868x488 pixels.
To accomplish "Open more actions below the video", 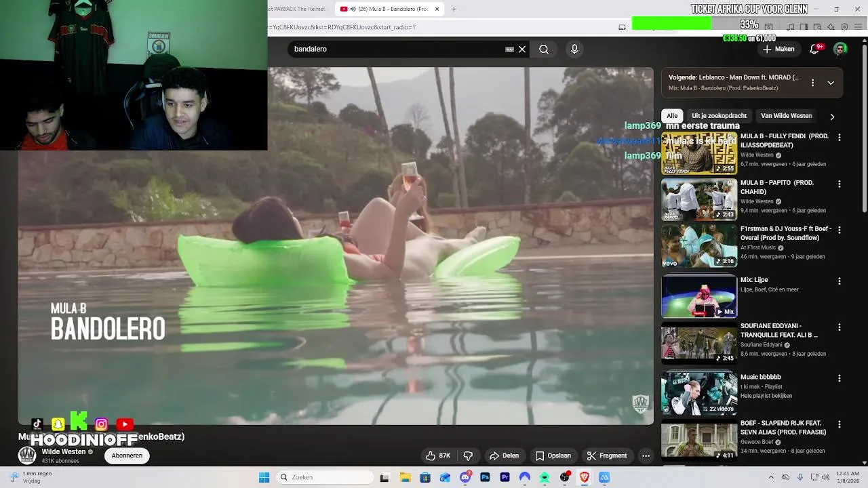I will (x=646, y=455).
